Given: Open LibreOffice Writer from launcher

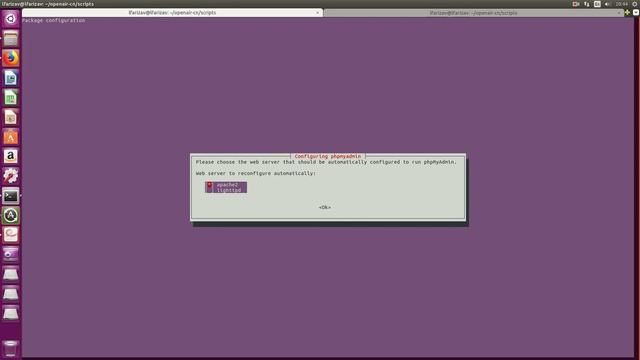Looking at the screenshot, I should pos(11,78).
